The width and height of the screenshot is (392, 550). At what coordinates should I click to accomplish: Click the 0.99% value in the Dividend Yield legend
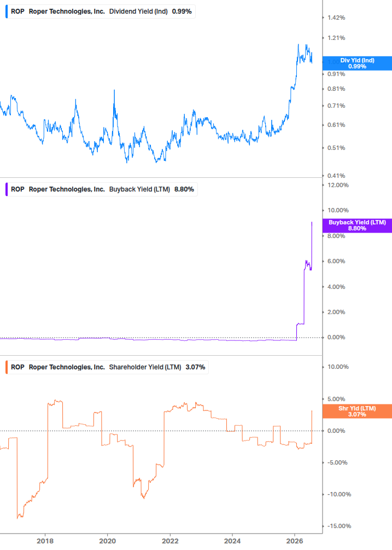coord(182,11)
